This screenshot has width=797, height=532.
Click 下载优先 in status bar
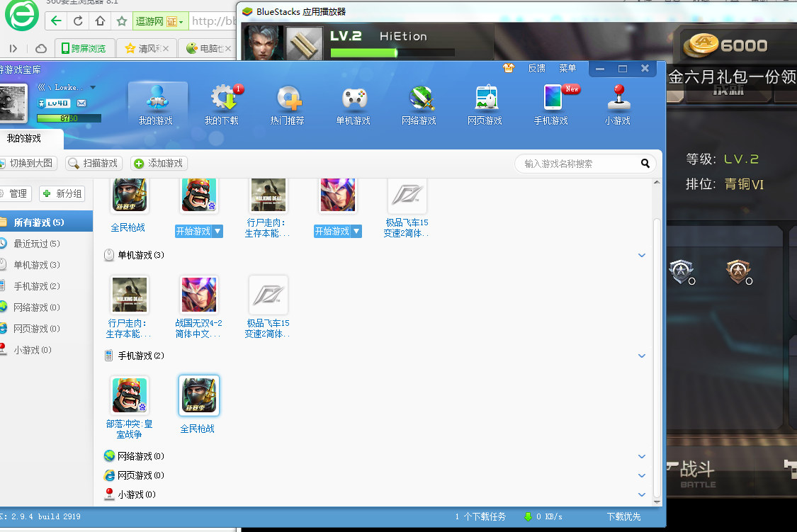[623, 516]
